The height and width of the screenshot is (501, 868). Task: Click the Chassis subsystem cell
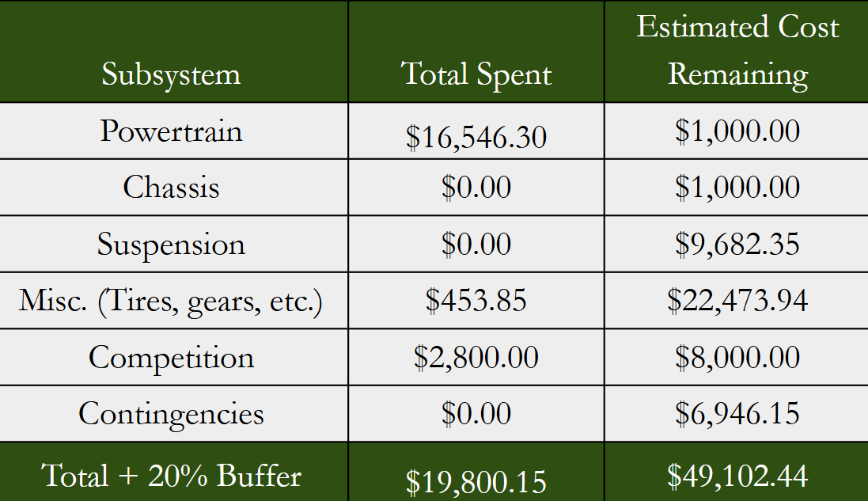[174, 188]
